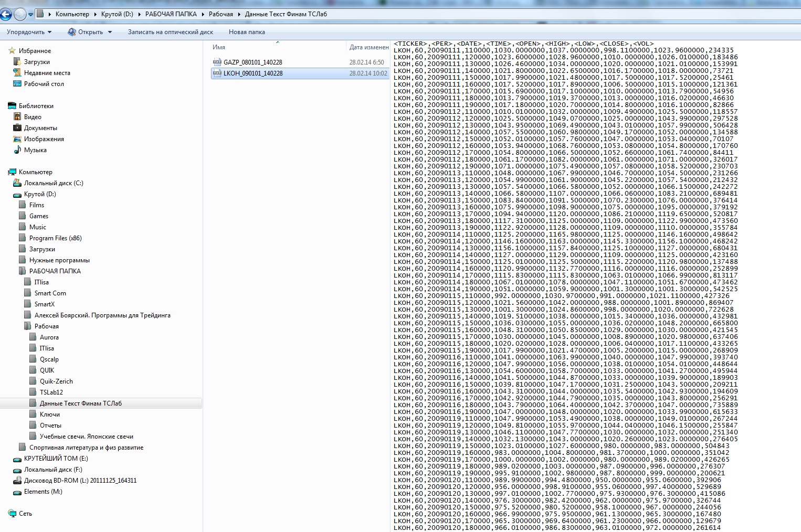This screenshot has width=801, height=532.
Task: Click Записать на оптический диск
Action: tap(170, 32)
